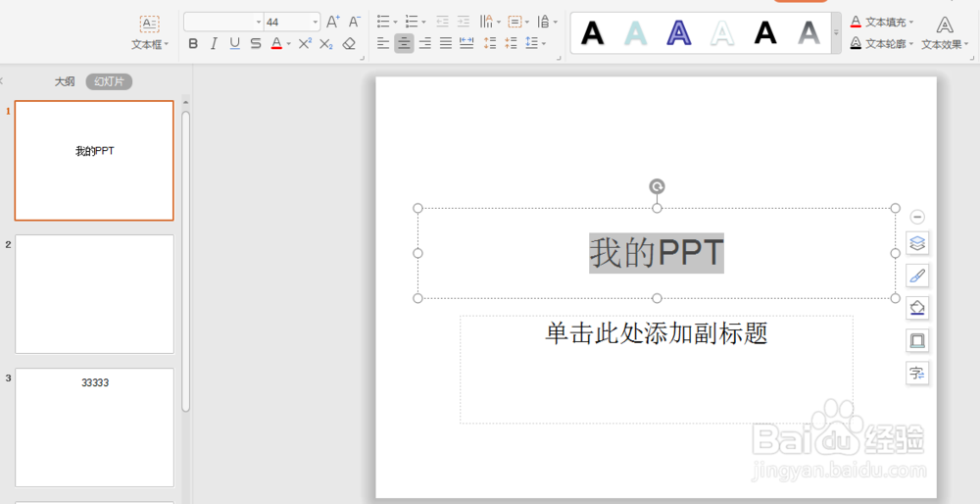The image size is (980, 504).
Task: Select slide 3 thumbnail with 33333
Action: pyautogui.click(x=94, y=428)
